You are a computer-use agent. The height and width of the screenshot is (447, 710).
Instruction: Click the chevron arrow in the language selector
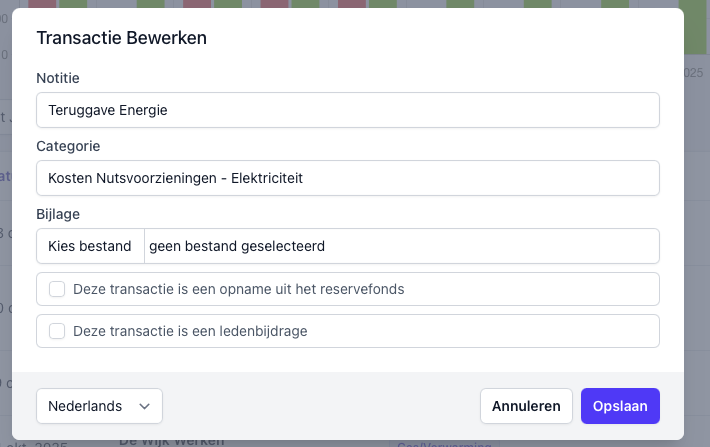[x=145, y=406]
